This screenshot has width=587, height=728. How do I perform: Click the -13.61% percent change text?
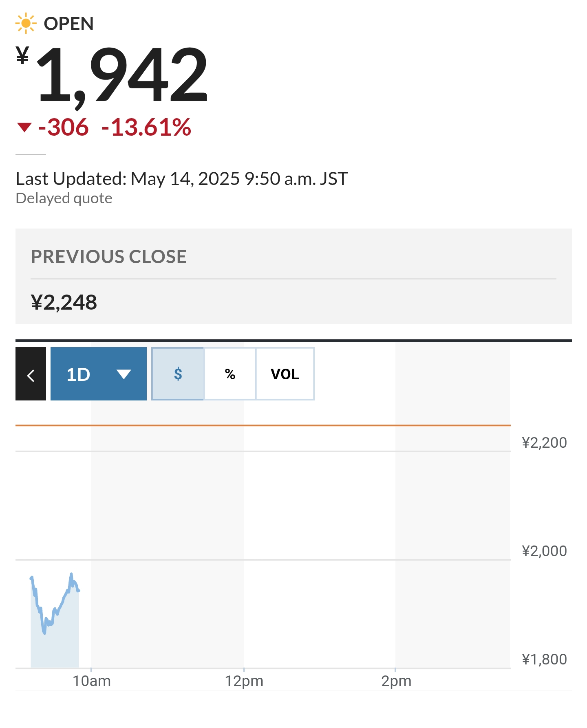pyautogui.click(x=146, y=127)
